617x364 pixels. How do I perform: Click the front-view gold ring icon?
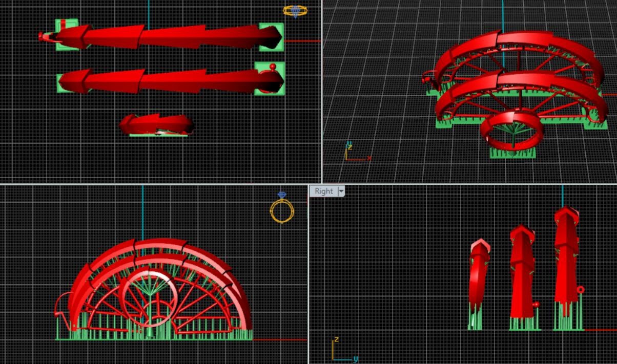[282, 207]
